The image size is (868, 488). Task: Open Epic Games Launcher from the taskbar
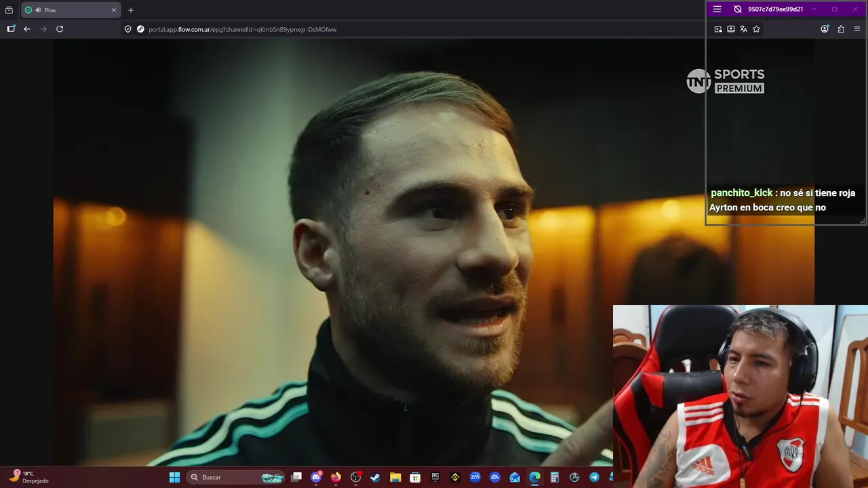point(435,477)
